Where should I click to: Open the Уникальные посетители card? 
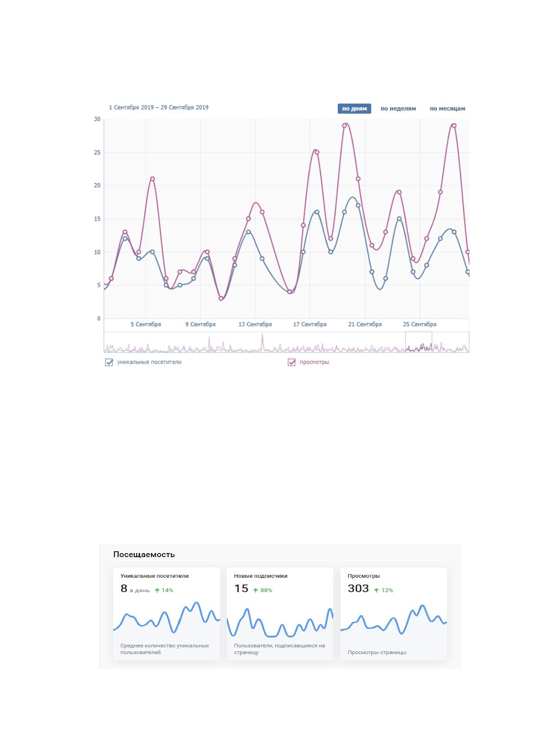[167, 614]
